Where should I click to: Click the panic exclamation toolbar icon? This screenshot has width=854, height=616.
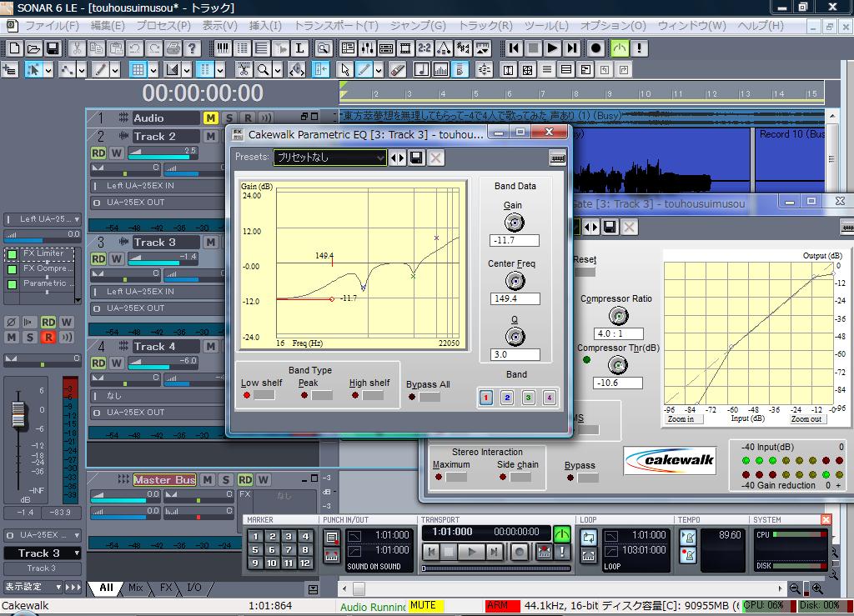pyautogui.click(x=639, y=48)
